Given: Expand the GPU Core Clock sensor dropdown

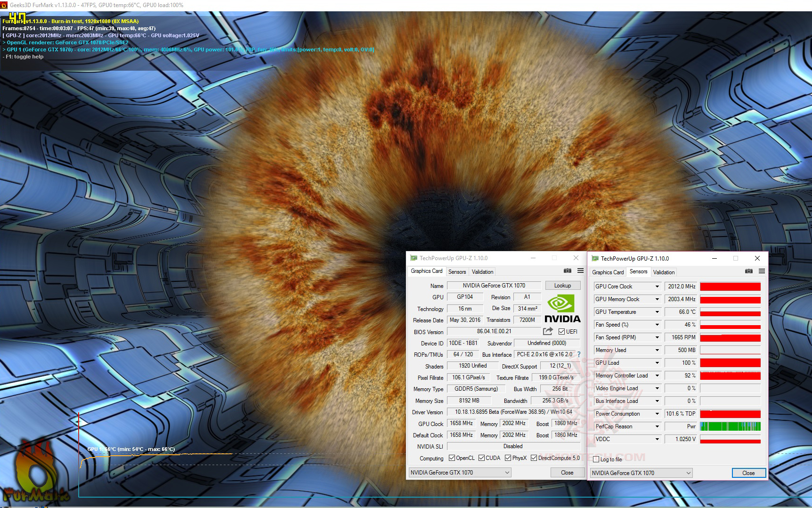Looking at the screenshot, I should click(x=657, y=287).
